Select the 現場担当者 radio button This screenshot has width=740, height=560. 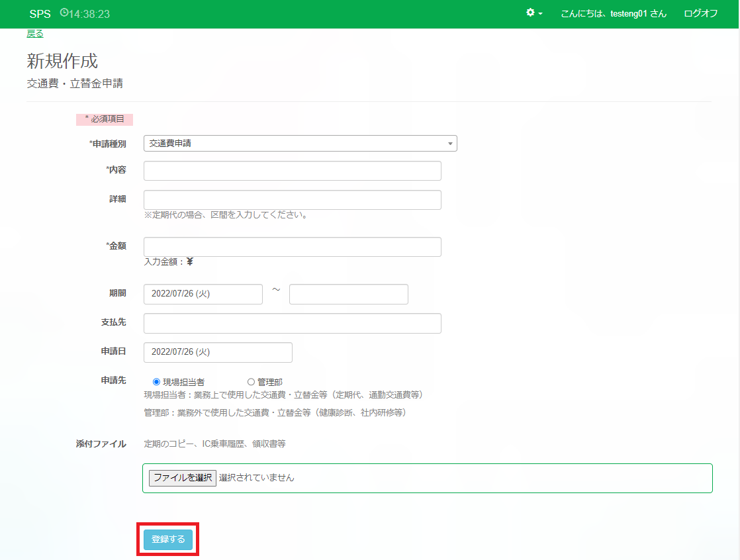(x=156, y=382)
